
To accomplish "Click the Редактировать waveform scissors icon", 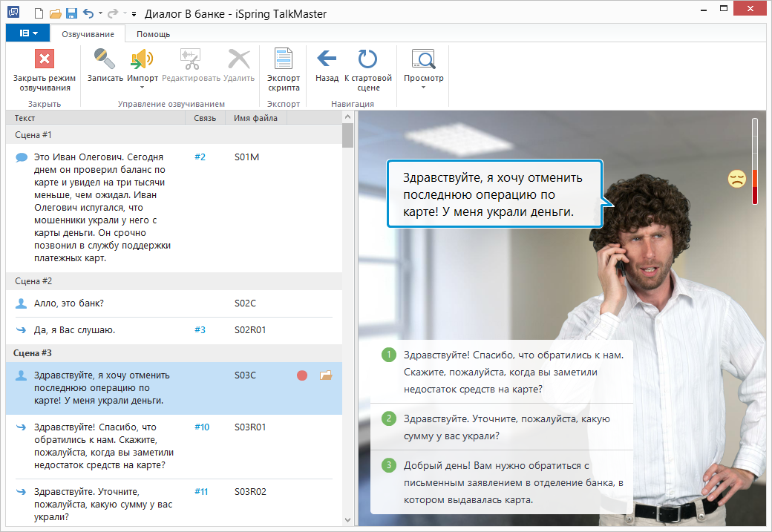I will (x=191, y=59).
